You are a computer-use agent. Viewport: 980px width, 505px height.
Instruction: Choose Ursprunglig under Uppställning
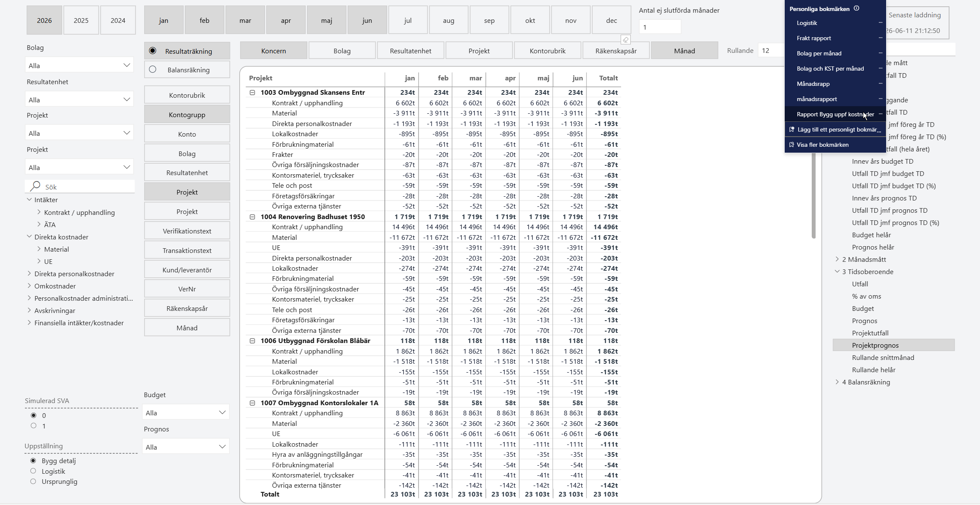coord(33,481)
